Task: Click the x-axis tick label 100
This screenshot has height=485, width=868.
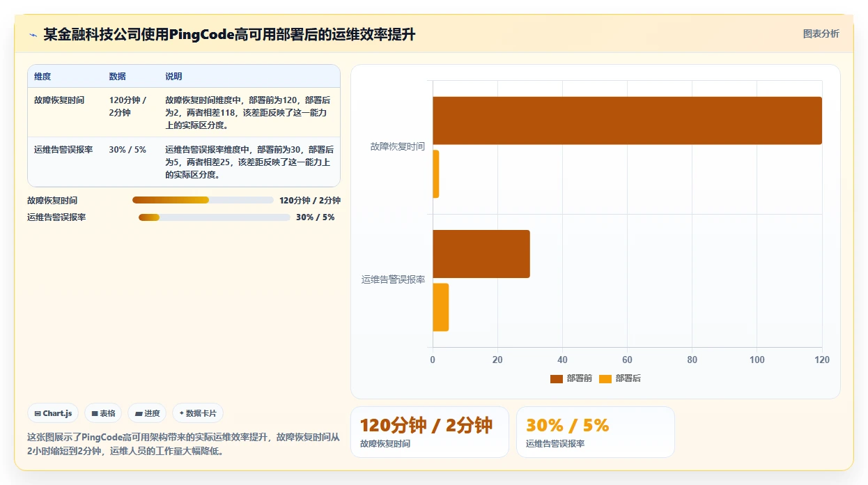Action: click(x=757, y=360)
